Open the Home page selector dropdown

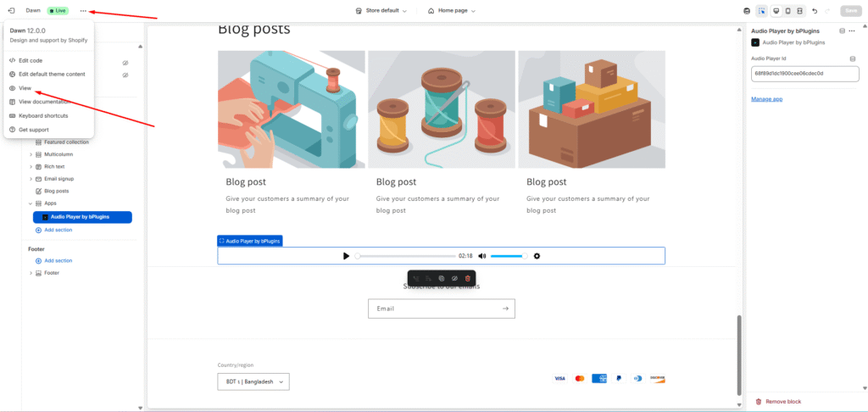point(452,11)
